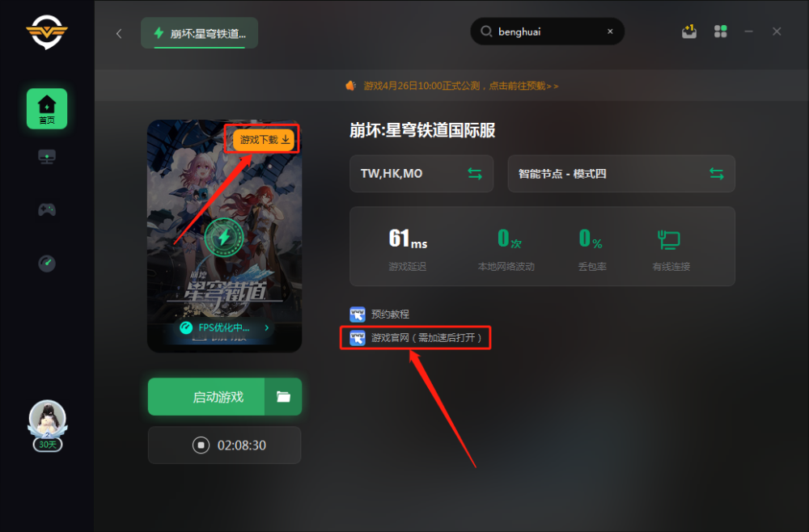Image resolution: width=809 pixels, height=532 pixels.
Task: Change the 智能节点 - 模式四 node
Action: 621,174
